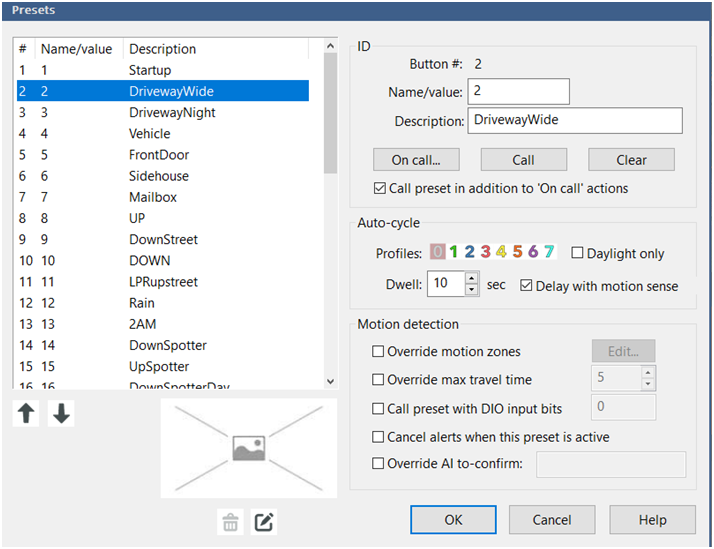The height and width of the screenshot is (549, 714).
Task: Decrease max travel time spinner
Action: 648,384
